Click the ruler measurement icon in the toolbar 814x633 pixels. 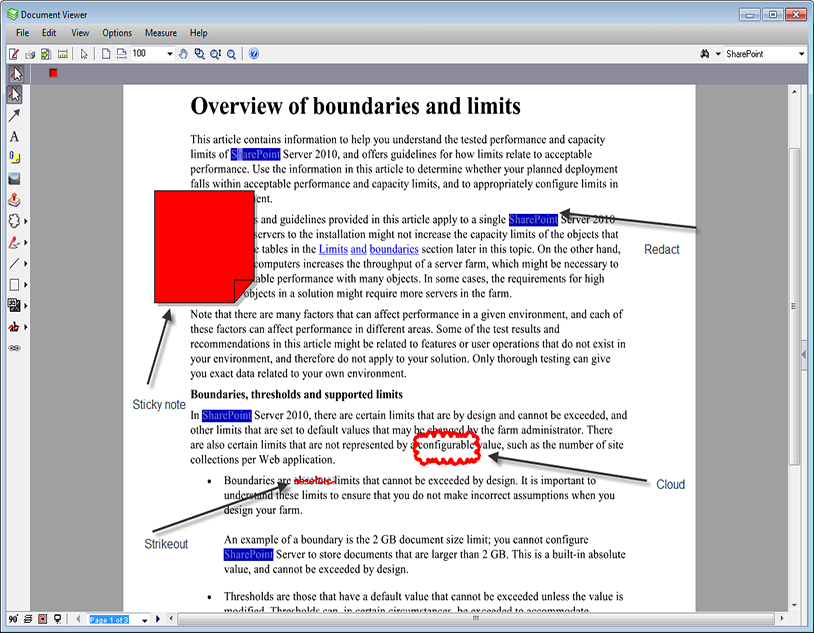point(63,53)
